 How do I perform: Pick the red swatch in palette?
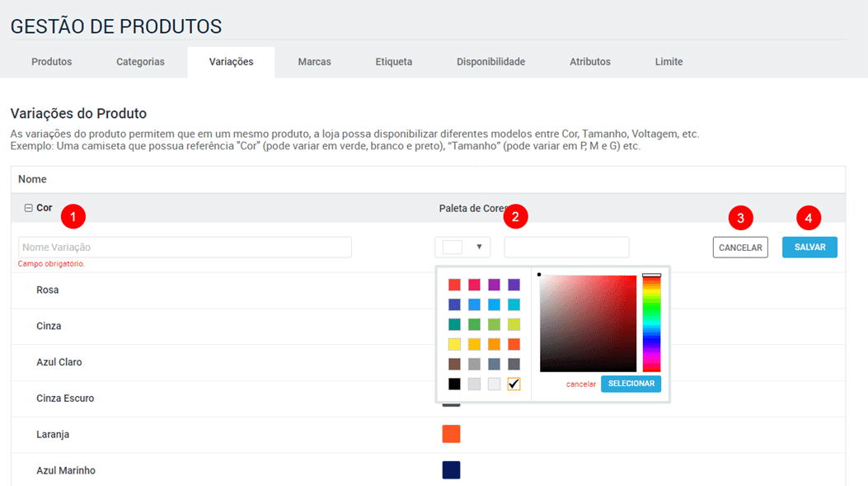(x=454, y=285)
